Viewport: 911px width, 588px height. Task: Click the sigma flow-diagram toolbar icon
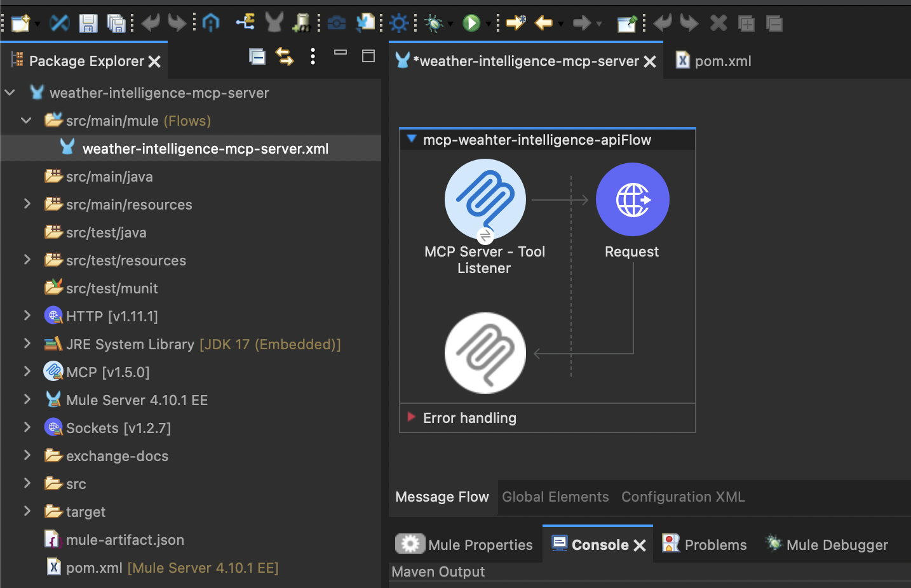click(245, 23)
